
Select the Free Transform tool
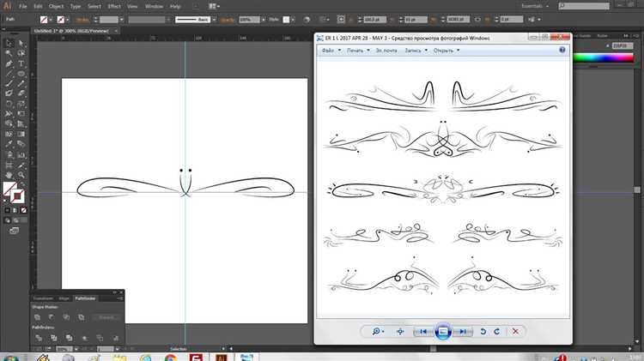[21, 114]
